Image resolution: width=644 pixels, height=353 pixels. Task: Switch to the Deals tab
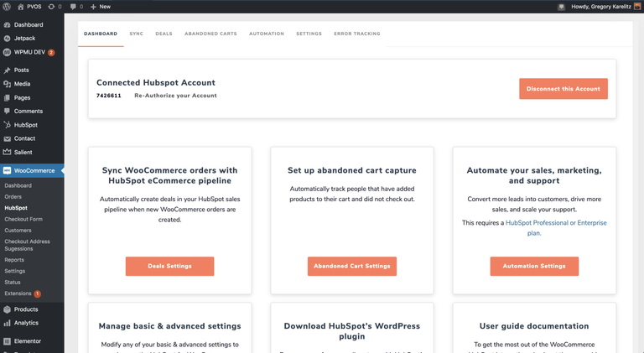pyautogui.click(x=164, y=34)
